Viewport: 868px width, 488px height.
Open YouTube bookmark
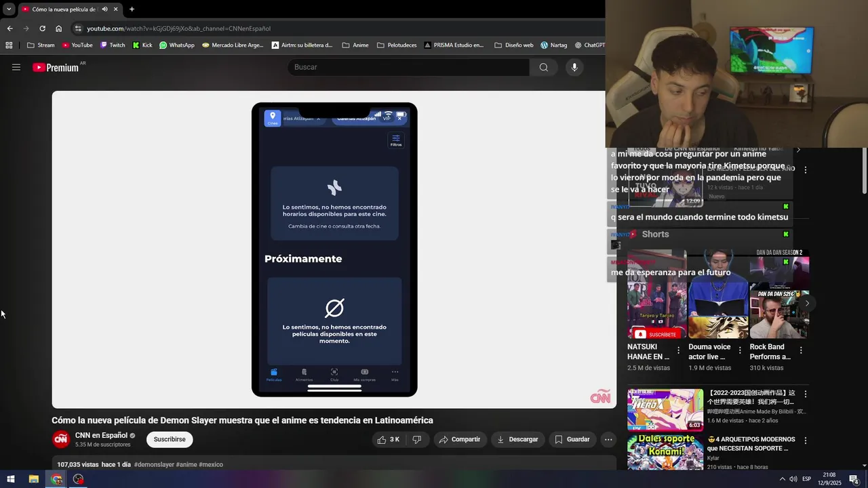pos(77,45)
